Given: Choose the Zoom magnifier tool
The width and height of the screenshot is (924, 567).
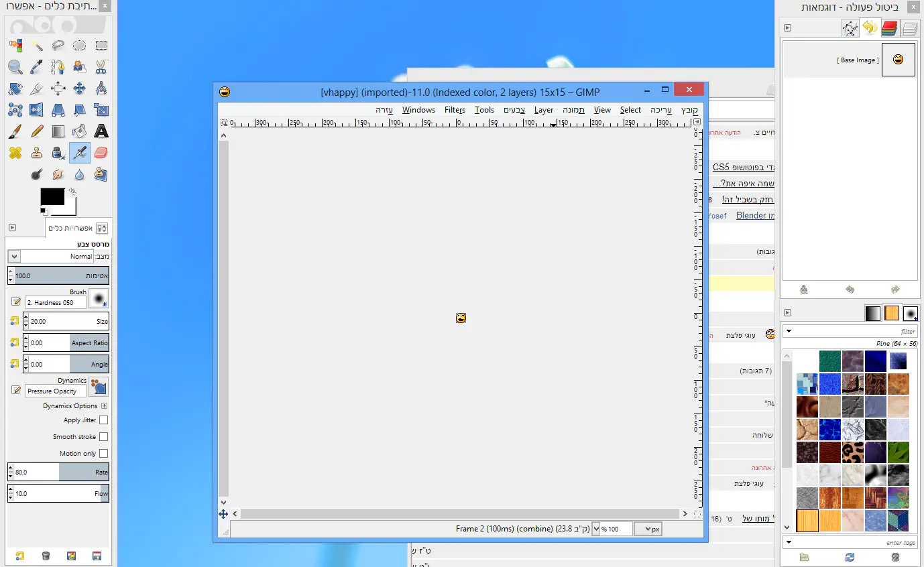Looking at the screenshot, I should 15,67.
